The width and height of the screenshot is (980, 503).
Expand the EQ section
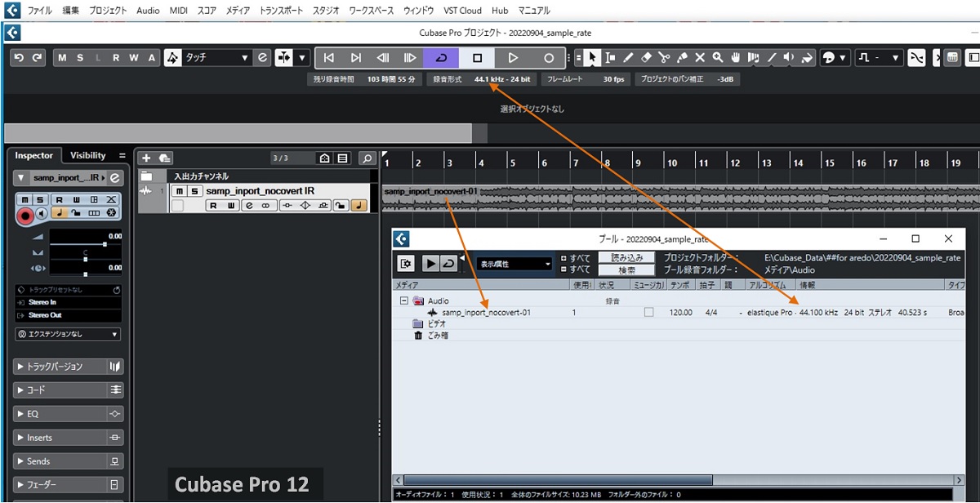click(69, 414)
